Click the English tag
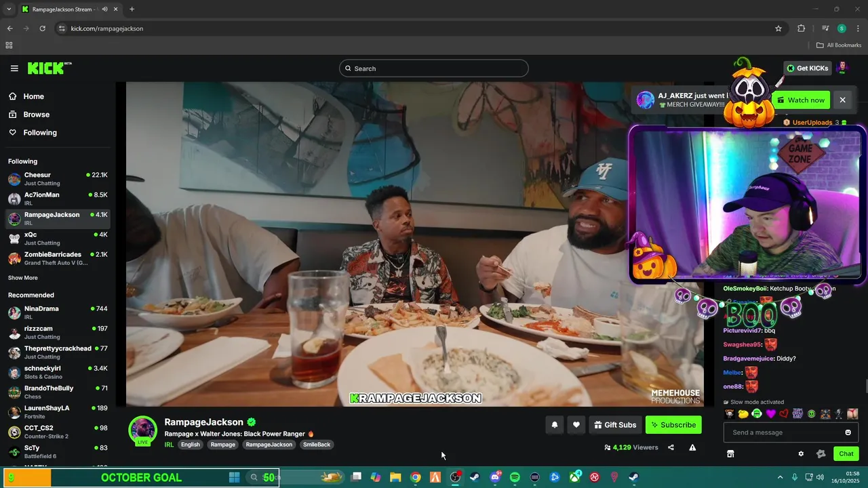This screenshot has width=868, height=488. (191, 445)
